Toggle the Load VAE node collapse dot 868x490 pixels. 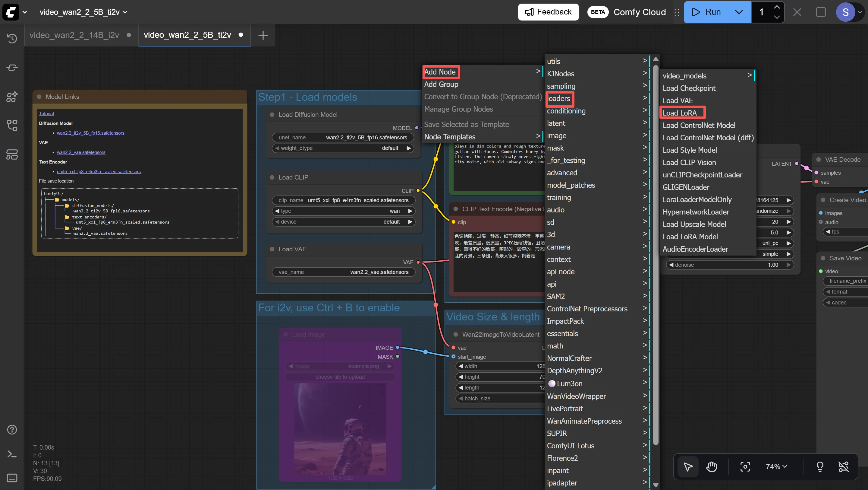[272, 249]
